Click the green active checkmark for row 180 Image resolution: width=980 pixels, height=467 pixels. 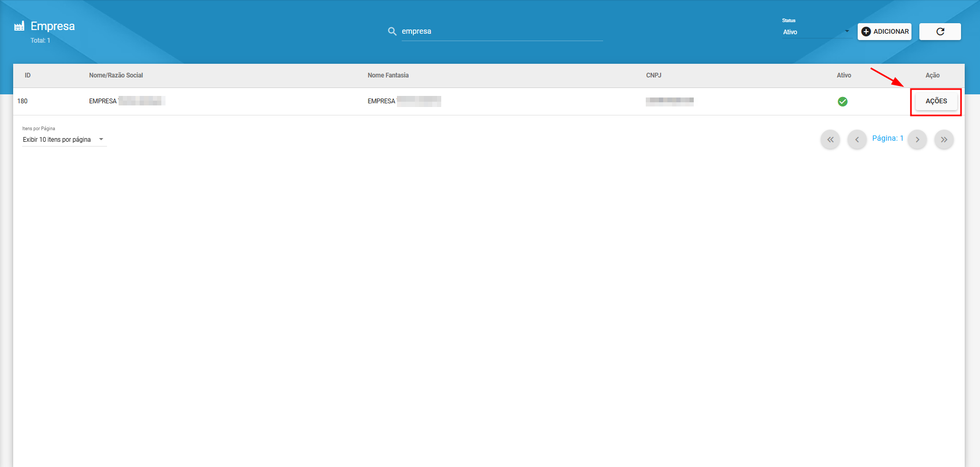(842, 102)
